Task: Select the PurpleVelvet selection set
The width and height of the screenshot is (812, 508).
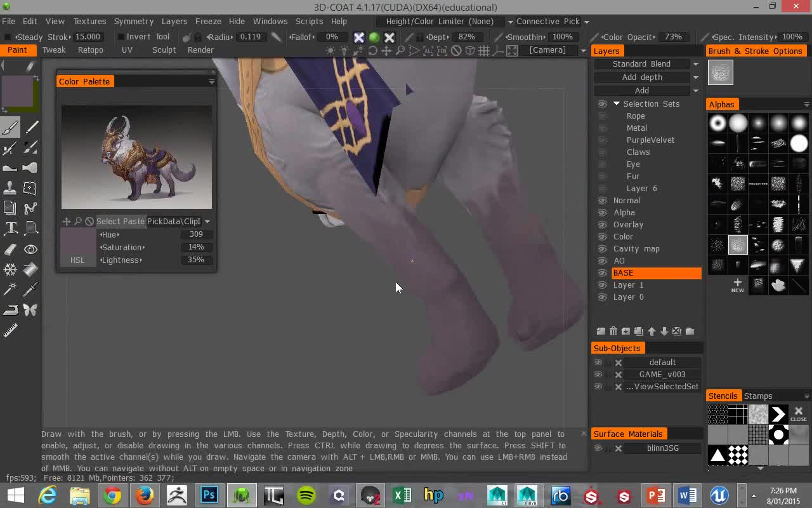Action: [650, 140]
